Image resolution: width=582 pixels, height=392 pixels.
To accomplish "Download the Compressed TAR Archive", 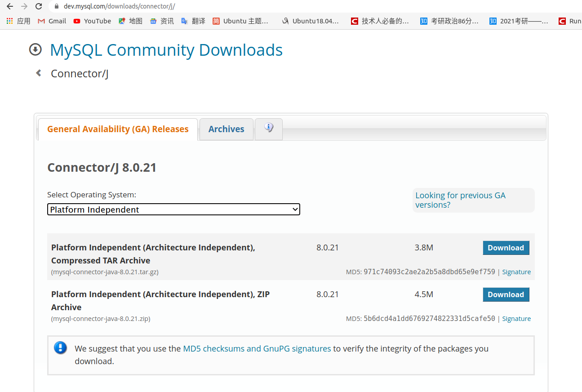I will (x=506, y=248).
